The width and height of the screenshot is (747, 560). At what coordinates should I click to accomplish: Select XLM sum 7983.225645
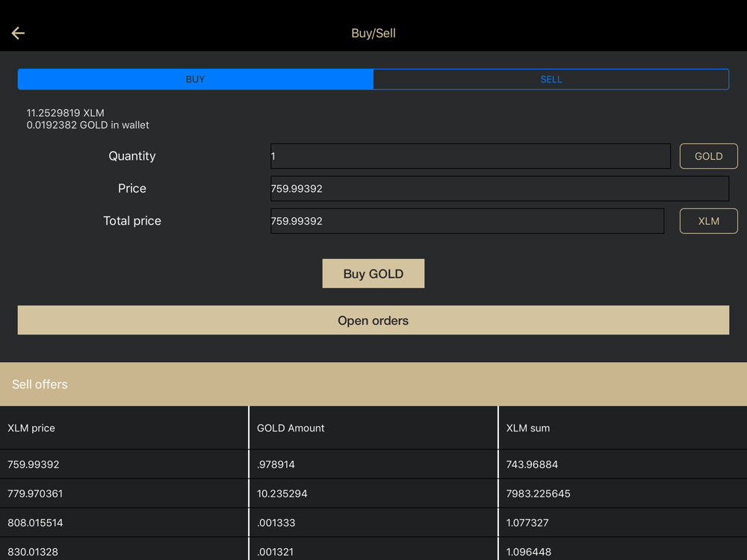click(x=538, y=494)
